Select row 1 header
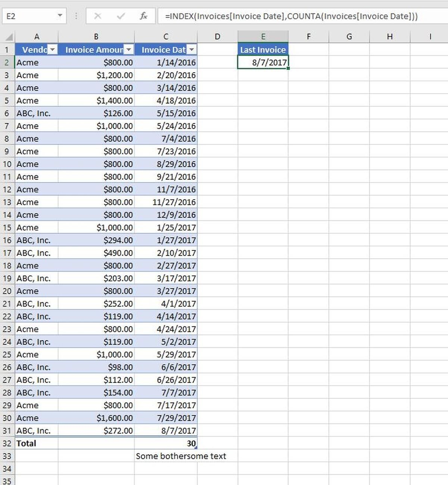 7,50
